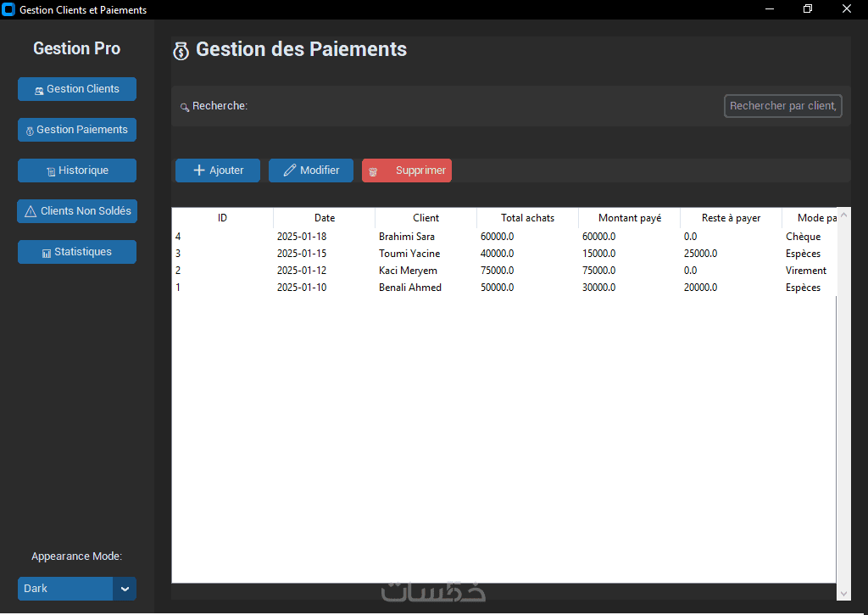Screen dimensions: 868x615
Task: Show Clients Non Soldés list
Action: click(x=77, y=211)
